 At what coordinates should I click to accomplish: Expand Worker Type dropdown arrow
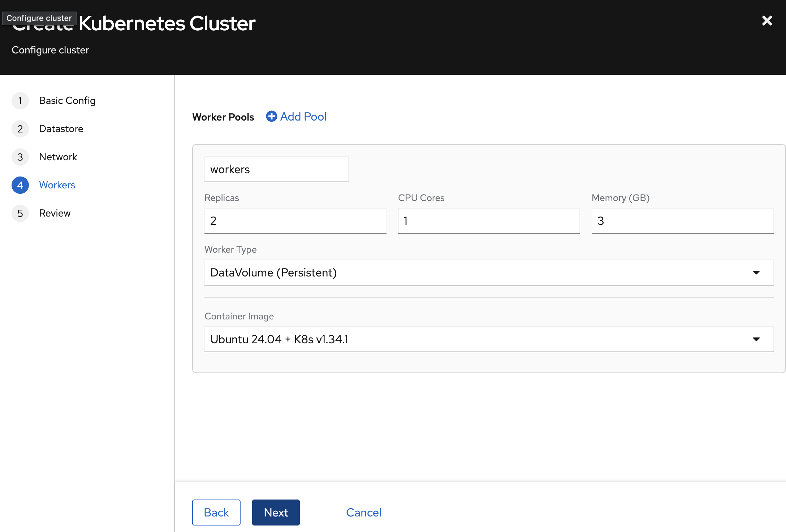[x=756, y=272]
